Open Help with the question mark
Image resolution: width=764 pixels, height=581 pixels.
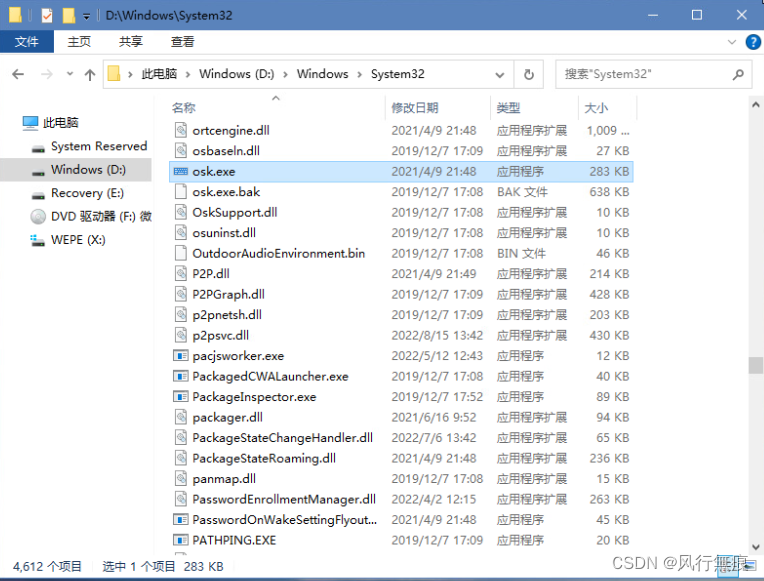753,42
